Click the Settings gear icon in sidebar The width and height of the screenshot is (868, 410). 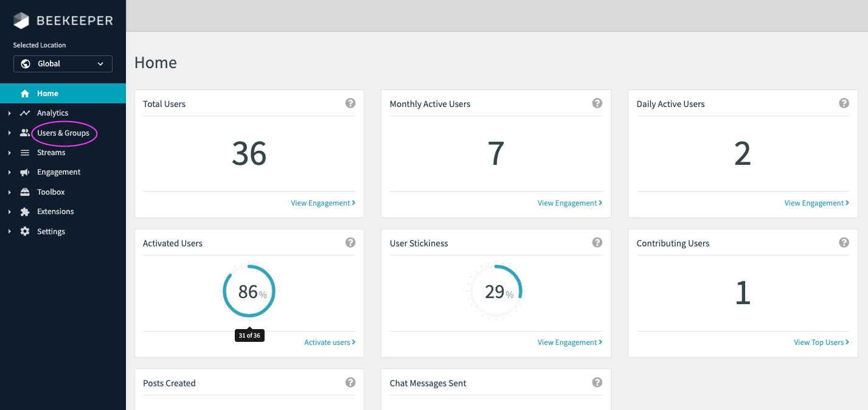(25, 232)
